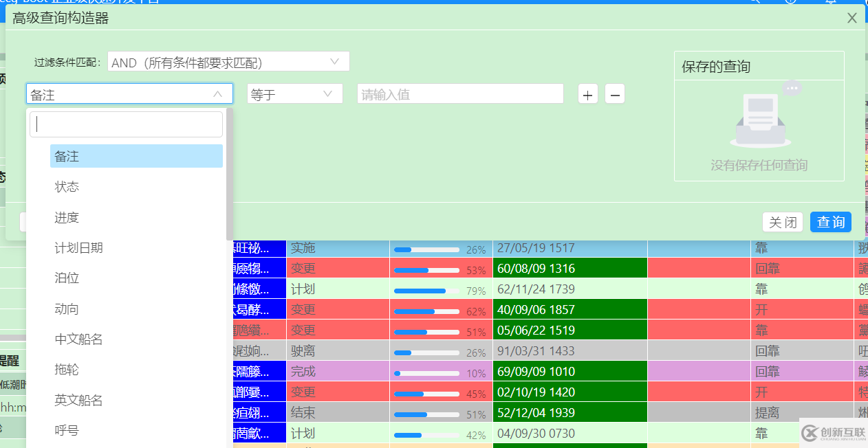Select 进度 in the field list
Screen dimensions: 868x448
click(x=136, y=217)
